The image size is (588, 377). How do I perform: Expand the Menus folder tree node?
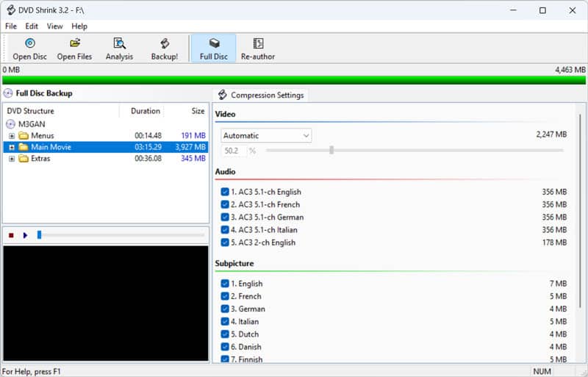tap(12, 136)
